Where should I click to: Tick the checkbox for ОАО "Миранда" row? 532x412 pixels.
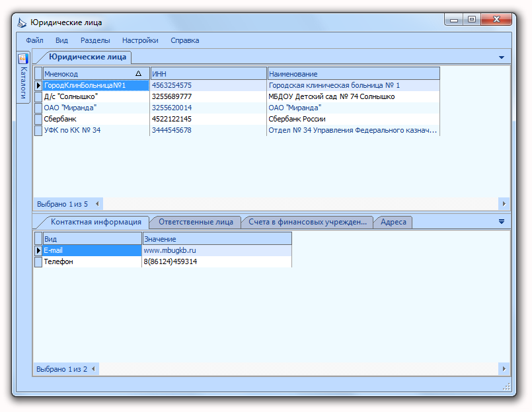tap(38, 108)
